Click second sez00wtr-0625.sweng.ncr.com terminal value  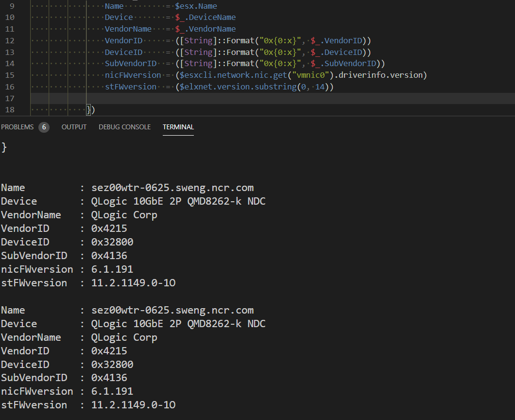click(172, 310)
